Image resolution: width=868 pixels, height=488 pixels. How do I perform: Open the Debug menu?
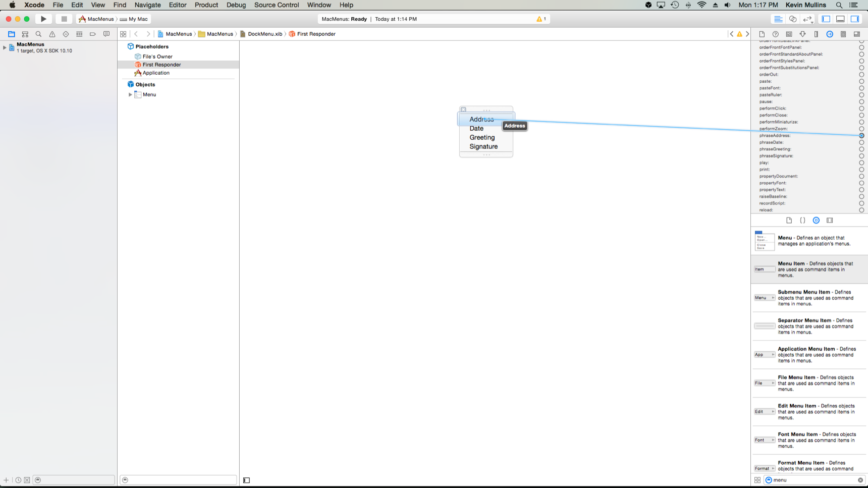tap(236, 5)
